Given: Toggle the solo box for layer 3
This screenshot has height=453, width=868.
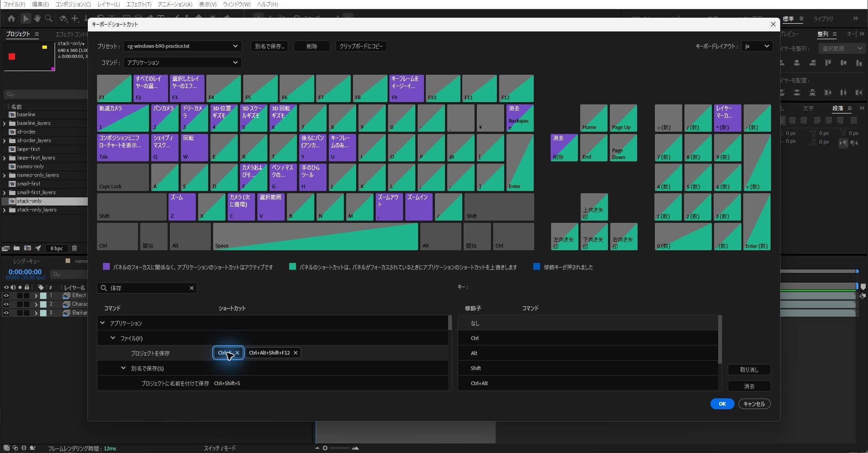Looking at the screenshot, I should (x=20, y=313).
